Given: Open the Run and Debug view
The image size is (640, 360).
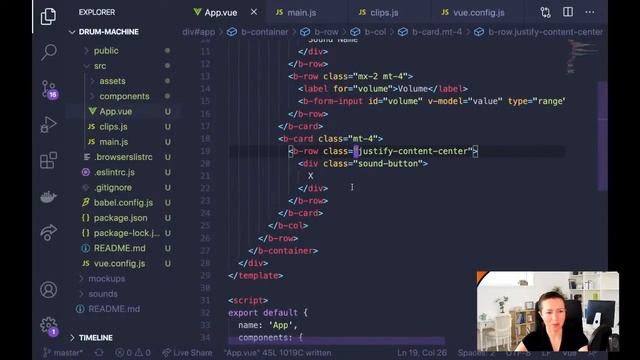Looking at the screenshot, I should coord(49,124).
